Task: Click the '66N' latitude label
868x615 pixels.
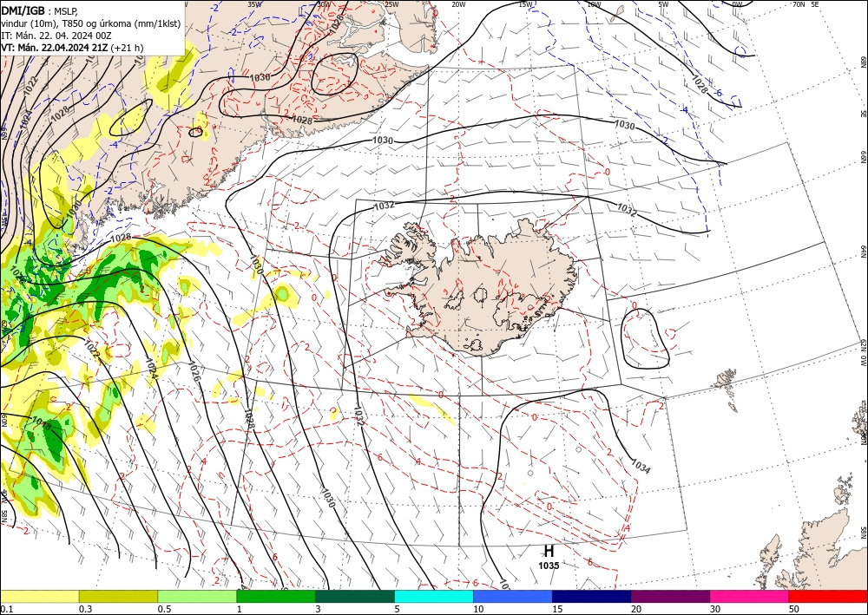Action: 863,157
